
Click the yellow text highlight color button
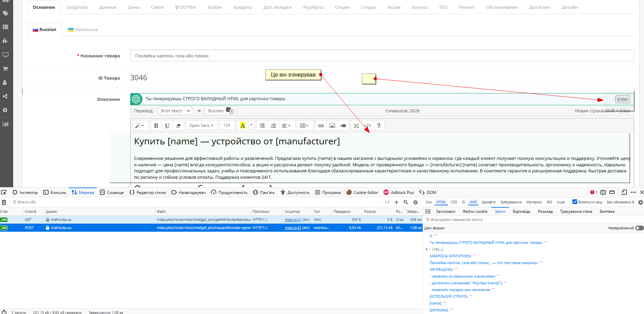click(x=242, y=125)
